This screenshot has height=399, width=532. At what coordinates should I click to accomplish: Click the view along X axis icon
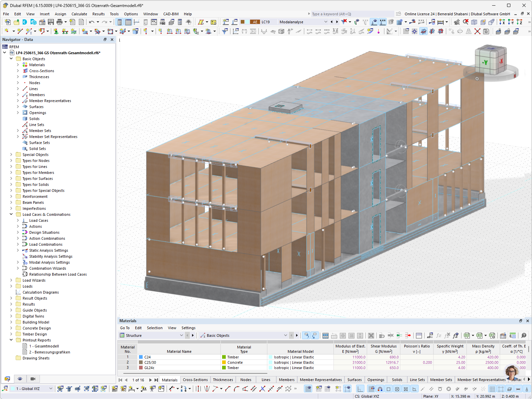click(502, 22)
